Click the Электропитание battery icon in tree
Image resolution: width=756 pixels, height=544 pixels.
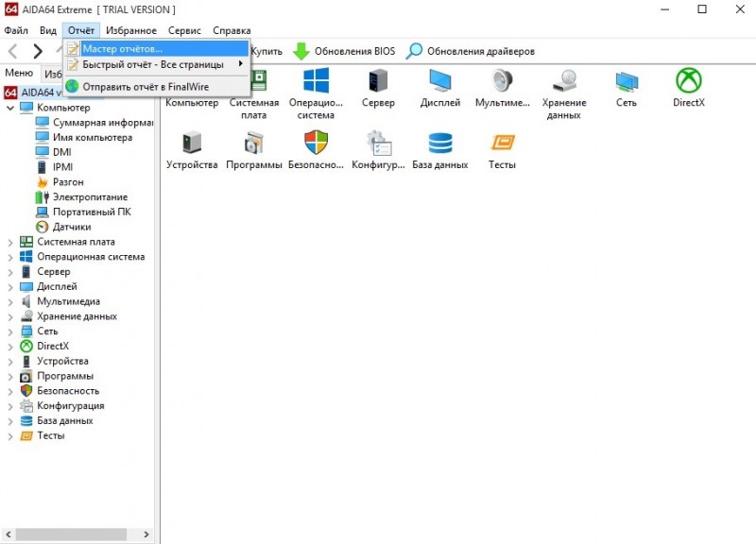pos(43,196)
